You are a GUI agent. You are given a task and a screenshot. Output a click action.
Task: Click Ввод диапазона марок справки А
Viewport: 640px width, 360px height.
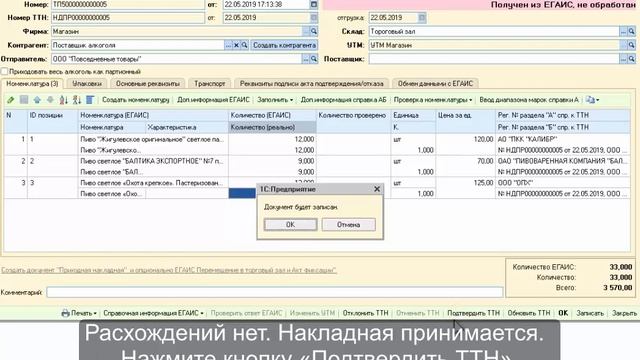529,100
